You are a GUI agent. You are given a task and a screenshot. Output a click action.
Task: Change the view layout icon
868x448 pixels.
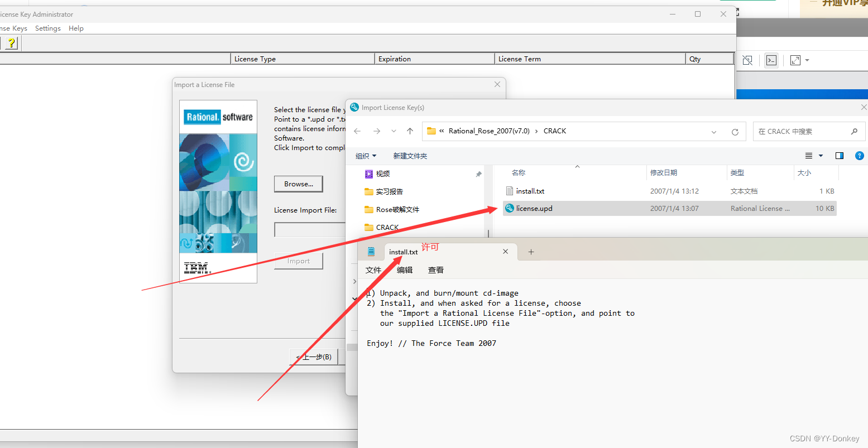click(809, 156)
